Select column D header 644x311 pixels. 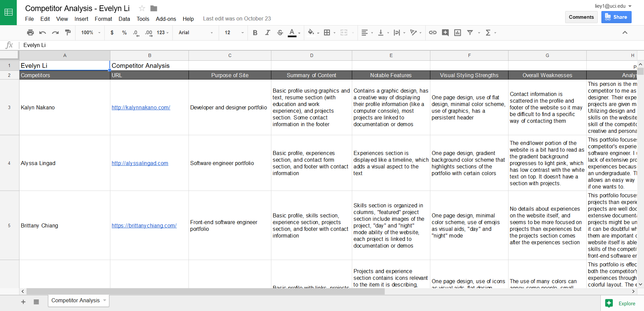[312, 55]
